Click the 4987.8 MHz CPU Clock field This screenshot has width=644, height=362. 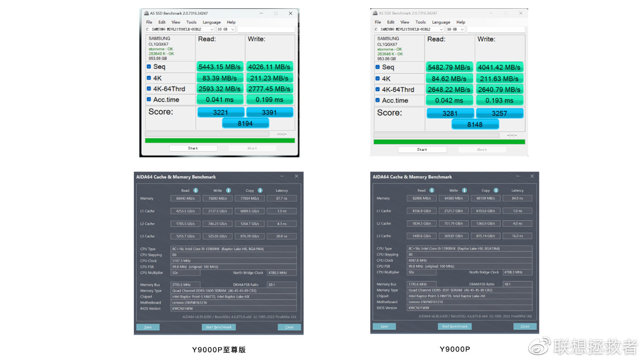(470, 260)
